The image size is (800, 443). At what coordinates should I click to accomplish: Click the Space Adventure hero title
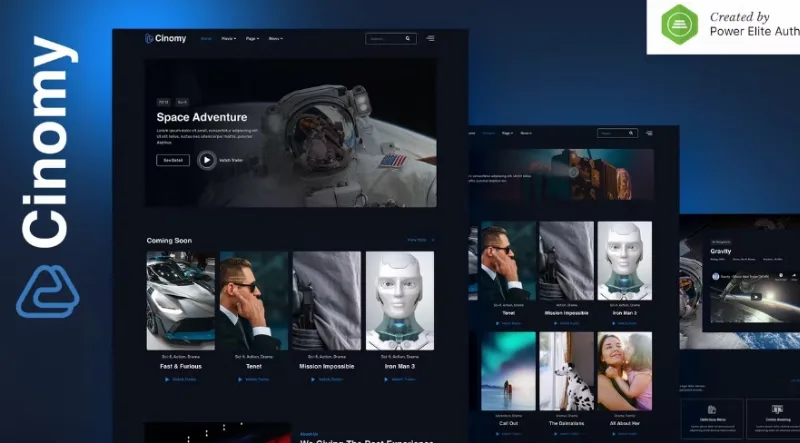coord(202,117)
